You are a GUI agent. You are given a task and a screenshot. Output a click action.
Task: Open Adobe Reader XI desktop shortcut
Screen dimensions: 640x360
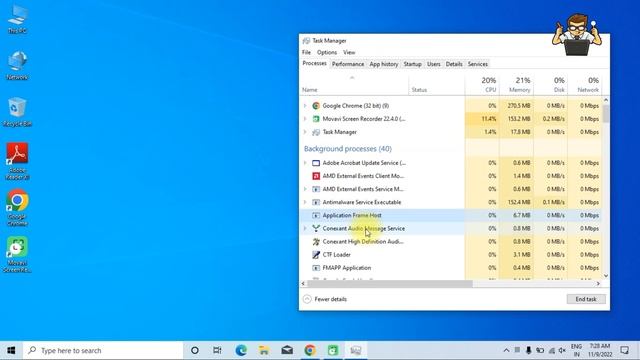(x=17, y=161)
